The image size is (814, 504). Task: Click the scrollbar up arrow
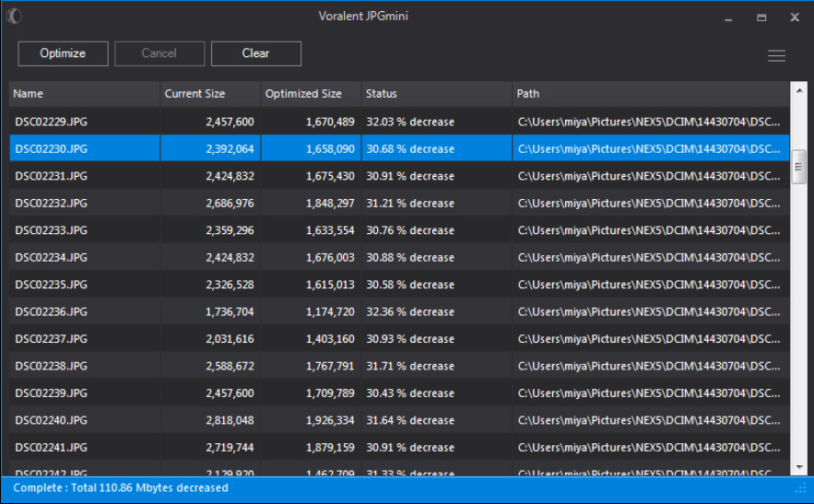pos(799,90)
